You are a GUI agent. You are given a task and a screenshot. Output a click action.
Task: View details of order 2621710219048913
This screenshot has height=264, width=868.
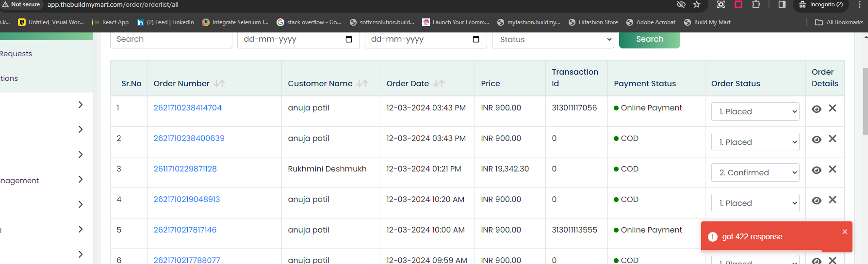[817, 201]
